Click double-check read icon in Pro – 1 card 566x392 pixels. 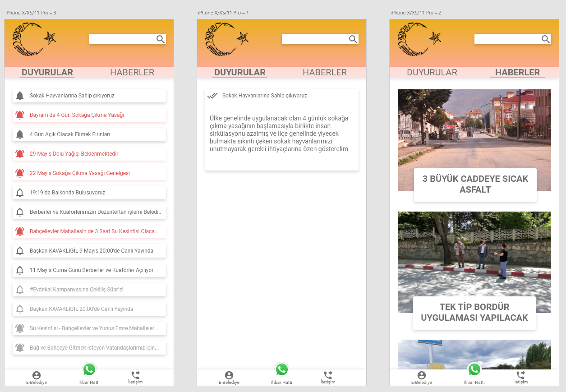coord(212,96)
